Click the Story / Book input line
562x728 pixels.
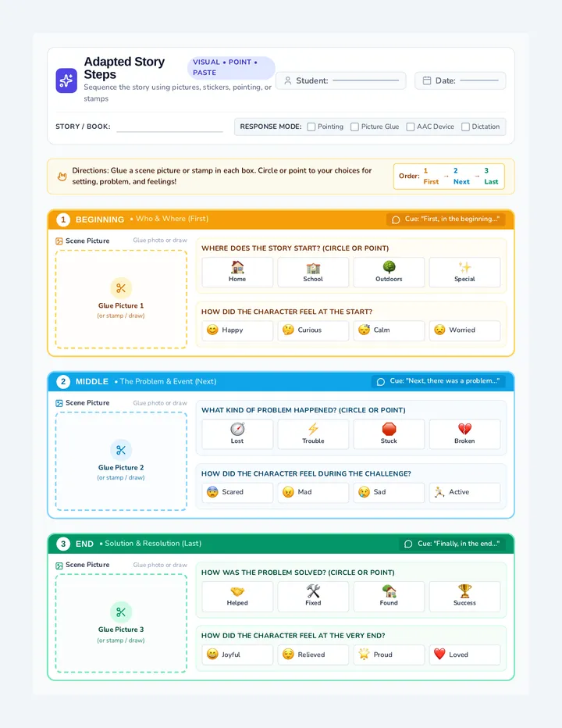click(170, 127)
